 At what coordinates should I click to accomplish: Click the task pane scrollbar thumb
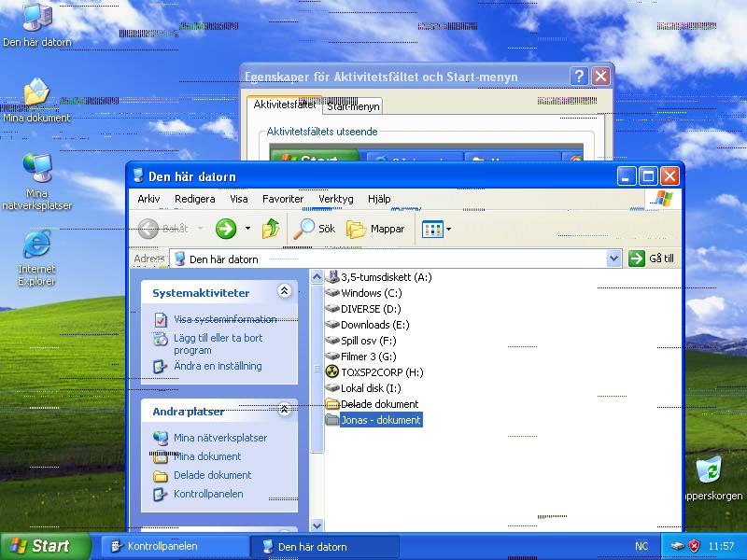pos(317,368)
